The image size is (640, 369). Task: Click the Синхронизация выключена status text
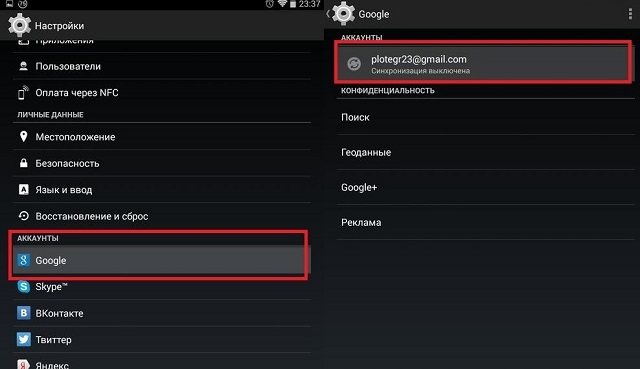pos(420,71)
